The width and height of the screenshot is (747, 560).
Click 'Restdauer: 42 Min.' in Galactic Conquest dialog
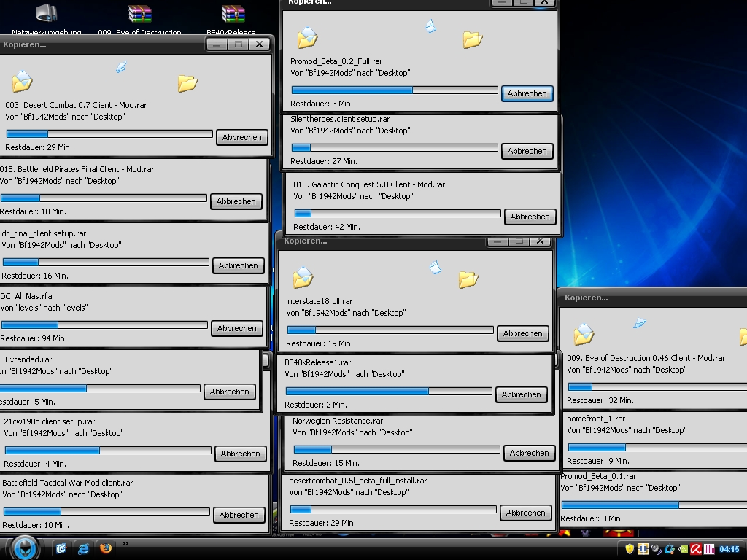tap(327, 227)
